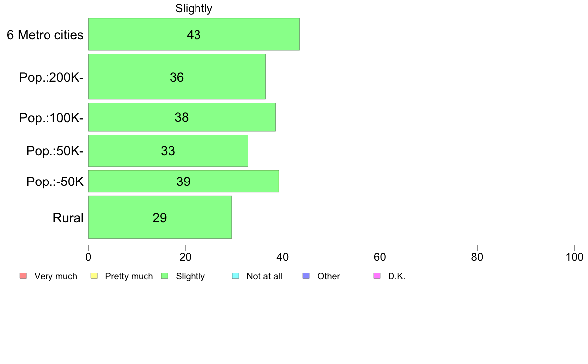Click the green Slightly legend swatch
The width and height of the screenshot is (588, 364).
[165, 276]
